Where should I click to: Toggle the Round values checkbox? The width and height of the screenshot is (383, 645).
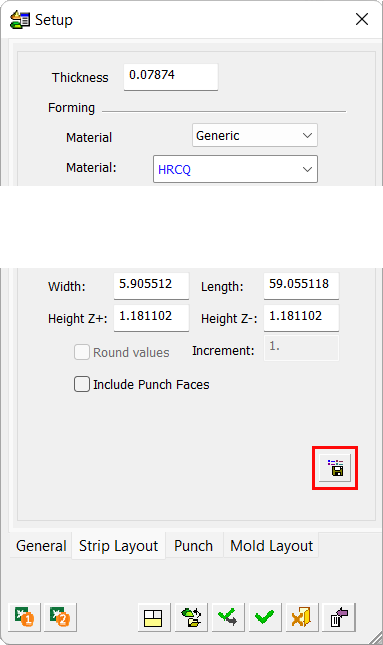82,352
